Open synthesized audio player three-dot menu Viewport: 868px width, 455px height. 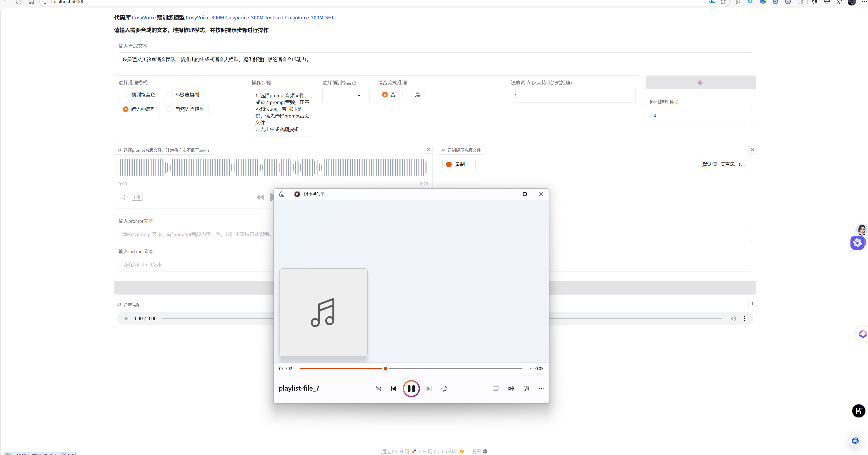(744, 318)
